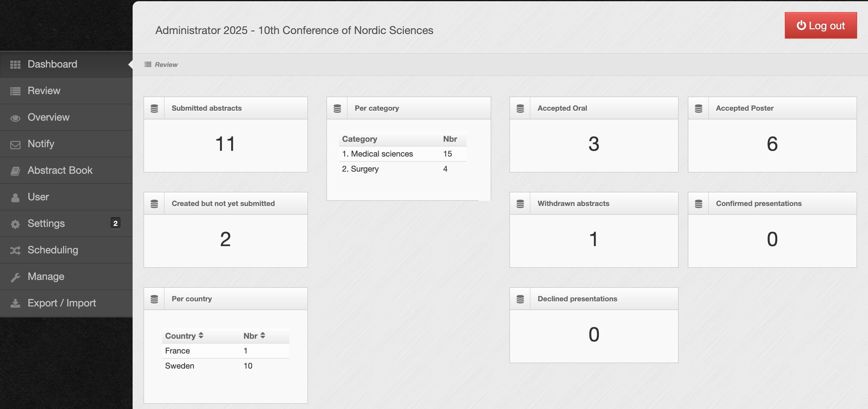Click the Overview eye icon
The width and height of the screenshot is (868, 409).
[15, 118]
